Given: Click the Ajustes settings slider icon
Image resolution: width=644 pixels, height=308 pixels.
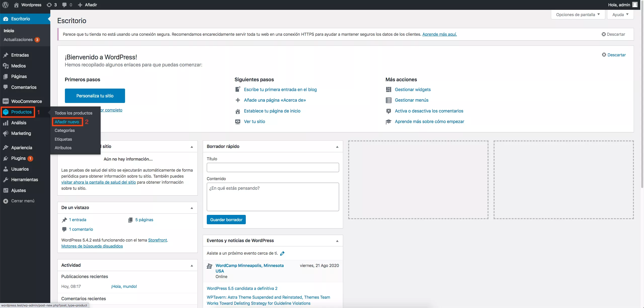Looking at the screenshot, I should 6,190.
